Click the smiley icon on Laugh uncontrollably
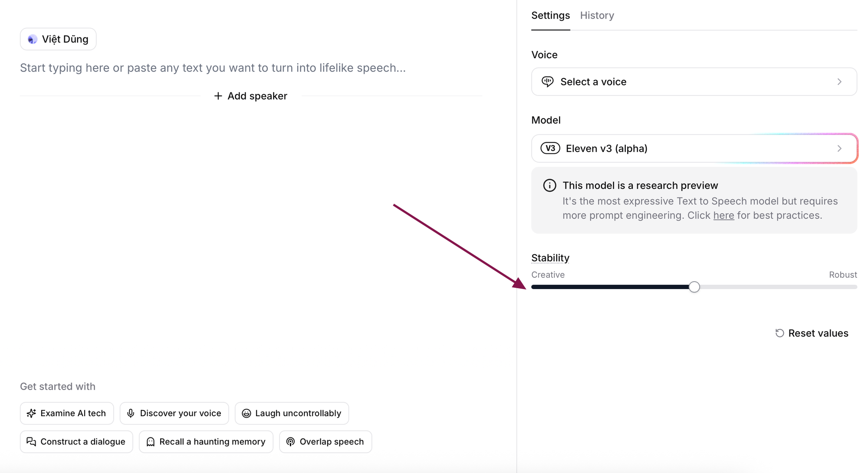The image size is (868, 473). 246,414
